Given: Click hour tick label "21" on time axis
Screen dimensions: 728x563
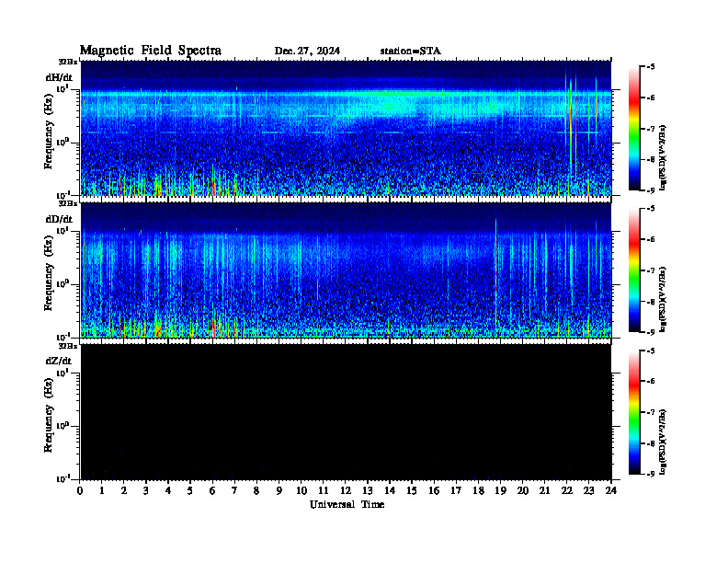Looking at the screenshot, I should click(544, 490).
